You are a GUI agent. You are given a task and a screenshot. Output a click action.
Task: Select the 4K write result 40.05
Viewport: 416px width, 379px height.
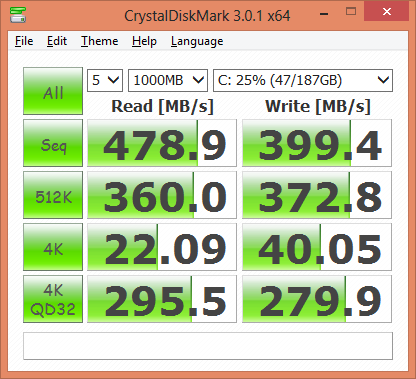[317, 247]
